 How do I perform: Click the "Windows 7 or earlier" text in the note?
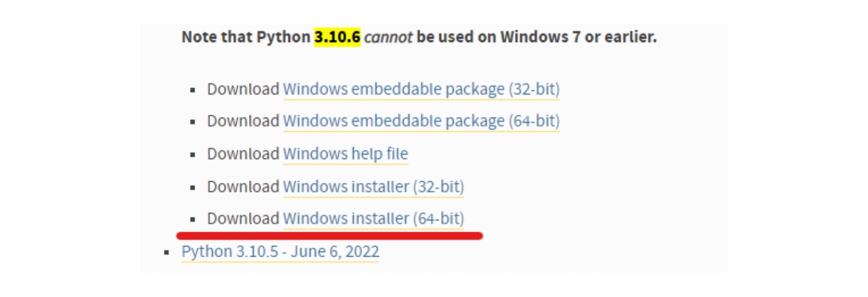[x=578, y=37]
